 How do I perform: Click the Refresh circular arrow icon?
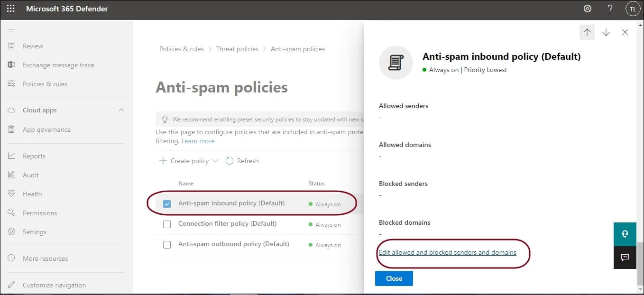click(230, 161)
